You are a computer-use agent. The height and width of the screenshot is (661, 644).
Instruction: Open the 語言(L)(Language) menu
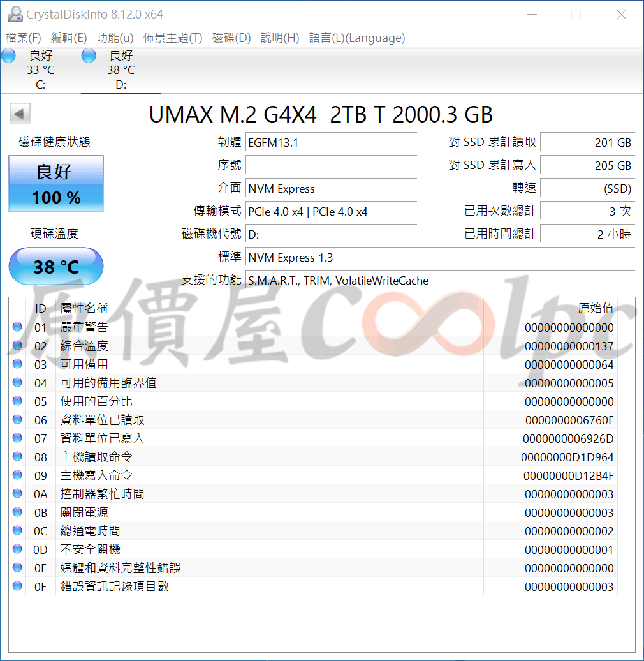click(x=356, y=38)
